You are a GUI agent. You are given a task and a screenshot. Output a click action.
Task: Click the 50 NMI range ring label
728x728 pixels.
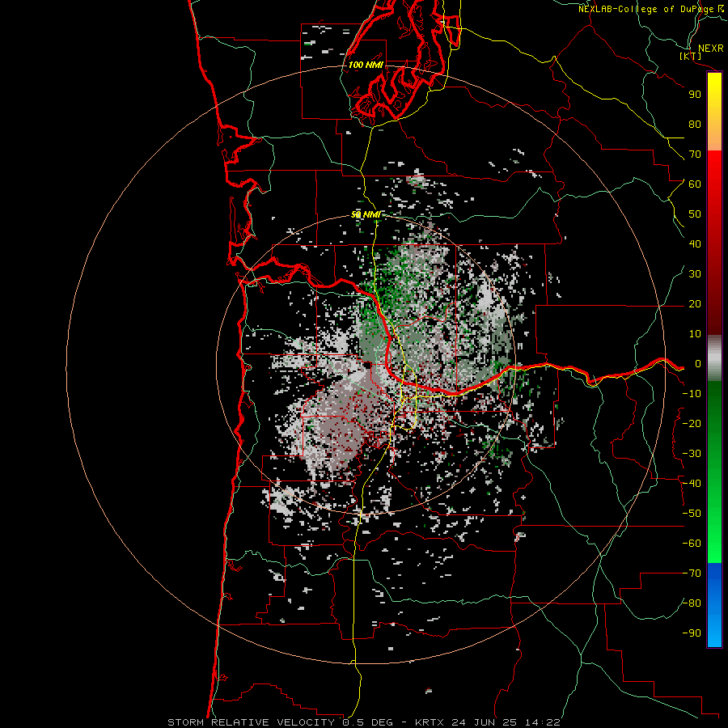366,214
